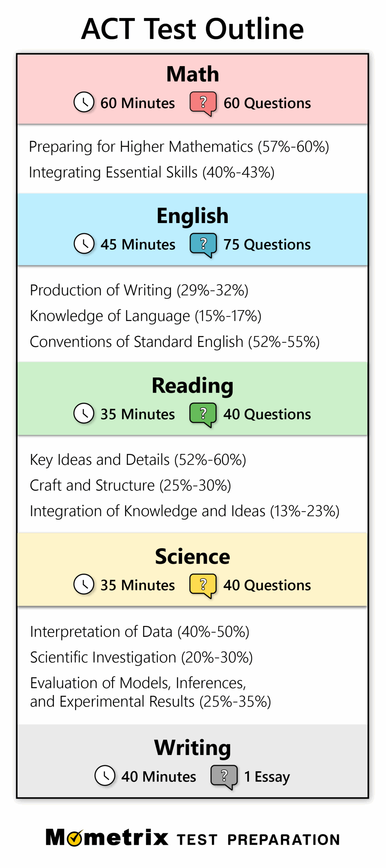Select the English section heading
386x868 pixels.
[192, 216]
